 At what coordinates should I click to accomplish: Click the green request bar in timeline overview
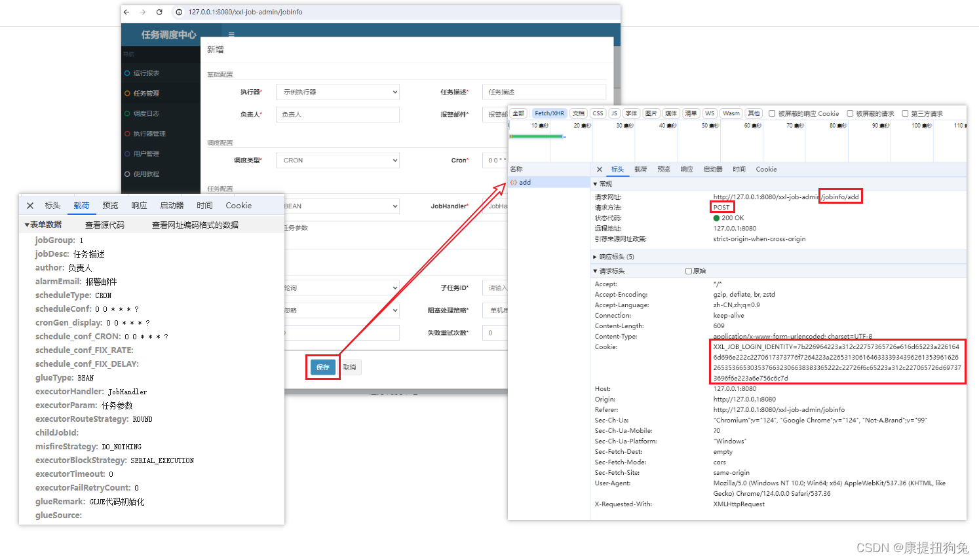[x=537, y=136]
